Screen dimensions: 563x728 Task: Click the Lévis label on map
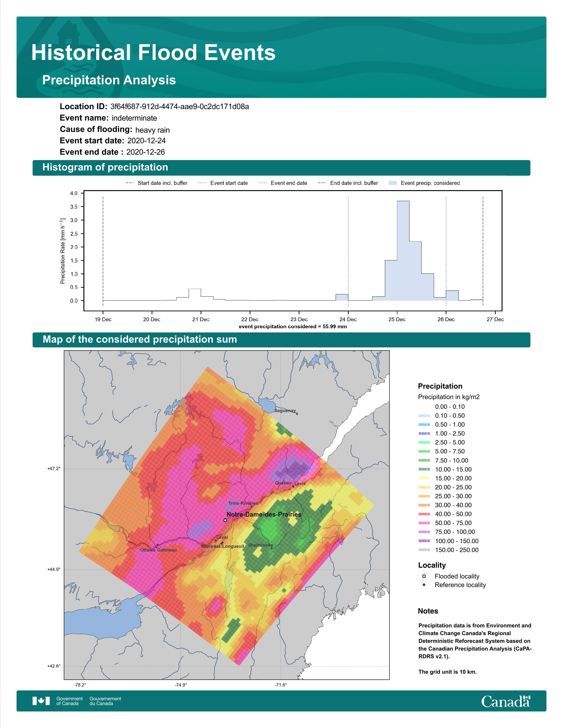tap(300, 483)
